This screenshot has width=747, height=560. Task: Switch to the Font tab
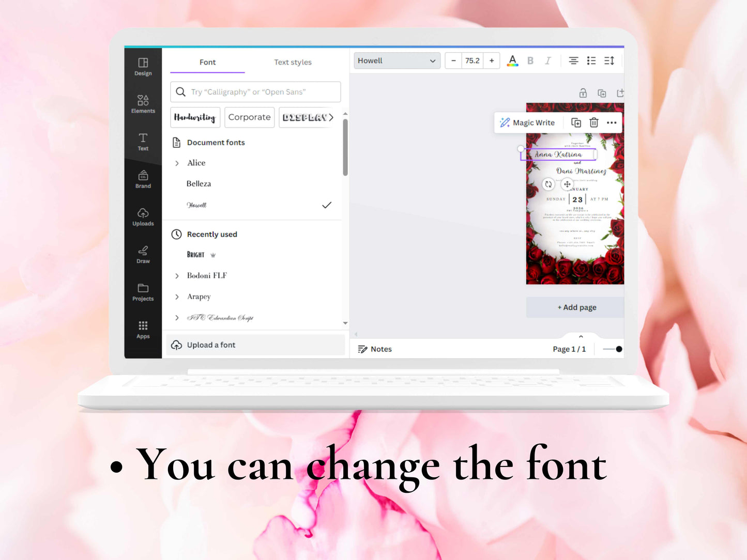[x=207, y=62]
